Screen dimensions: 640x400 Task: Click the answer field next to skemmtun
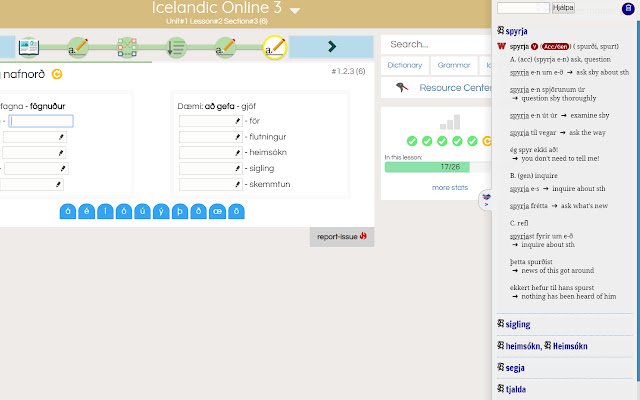tap(211, 184)
